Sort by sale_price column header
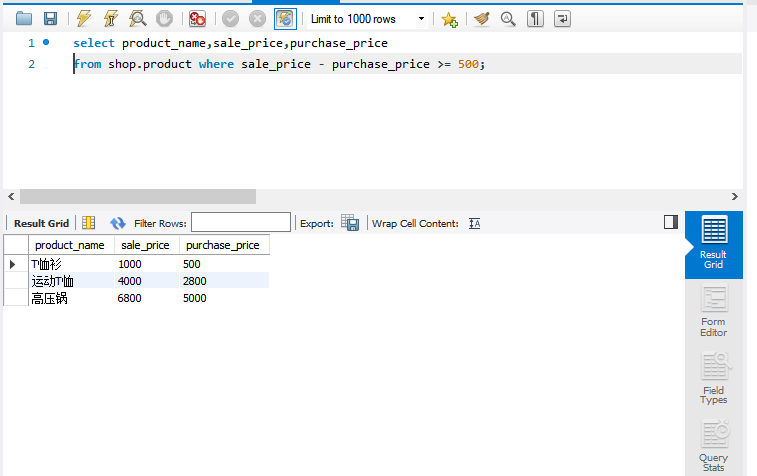 [147, 245]
